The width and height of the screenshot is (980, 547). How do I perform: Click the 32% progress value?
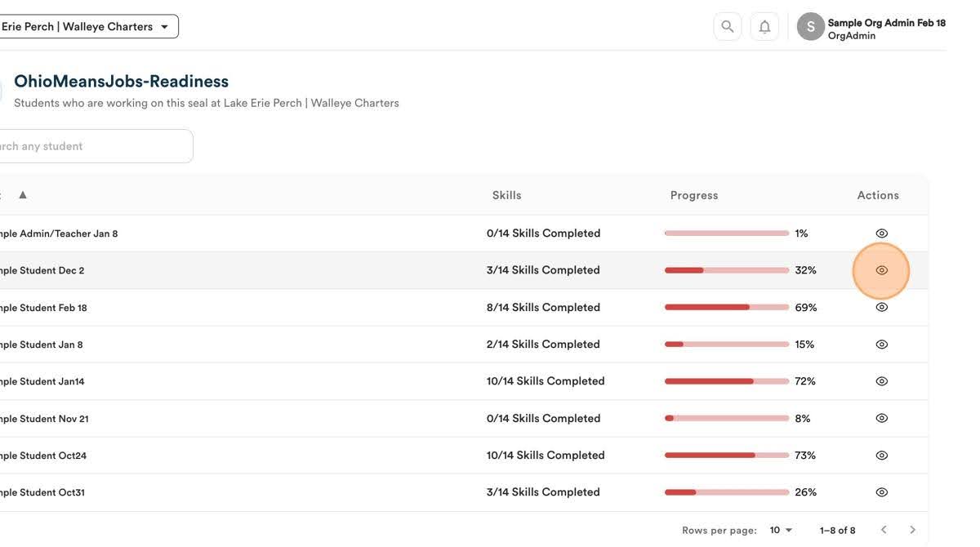[x=805, y=270]
